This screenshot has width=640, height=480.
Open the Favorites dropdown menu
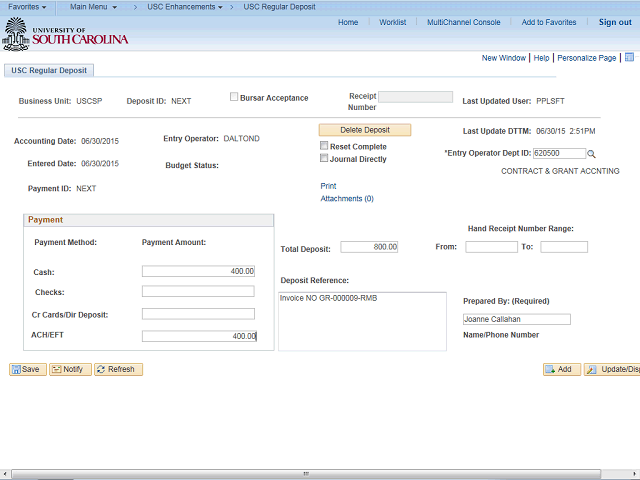[27, 7]
